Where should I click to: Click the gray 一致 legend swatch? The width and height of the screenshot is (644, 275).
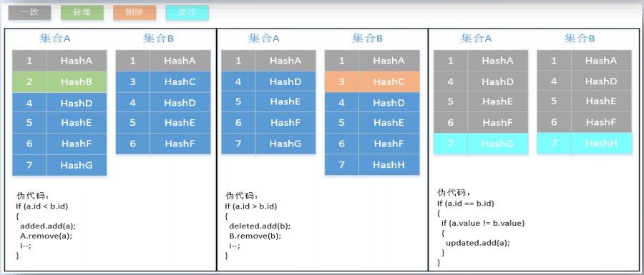tap(29, 12)
